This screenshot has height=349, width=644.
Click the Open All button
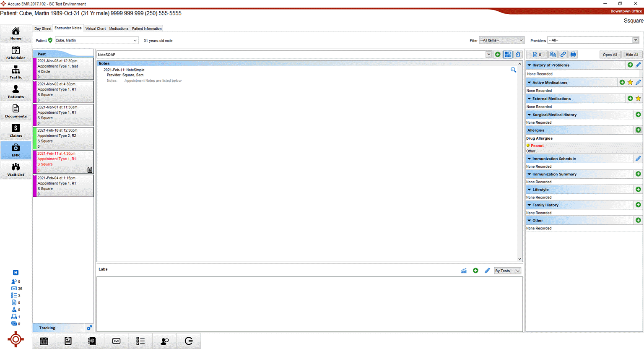610,55
